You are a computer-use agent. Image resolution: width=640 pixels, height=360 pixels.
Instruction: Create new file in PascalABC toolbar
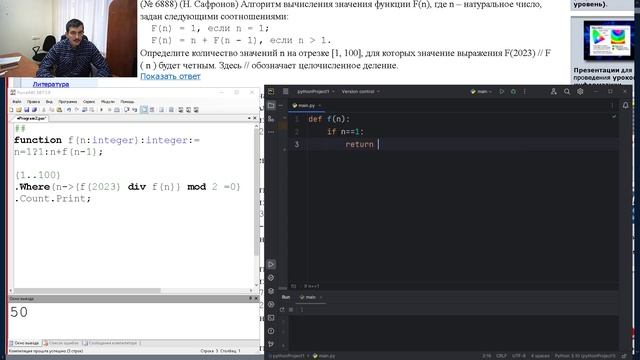[11, 110]
